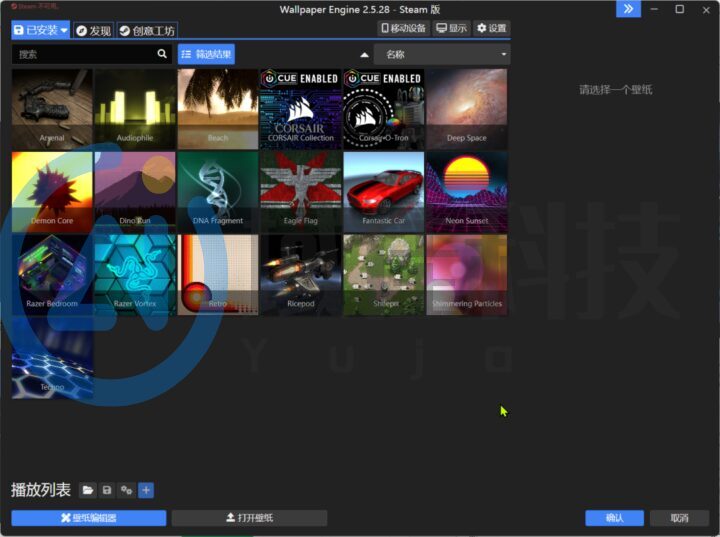This screenshot has width=720, height=537.
Task: Select the Beach wallpaper
Action: (x=218, y=109)
